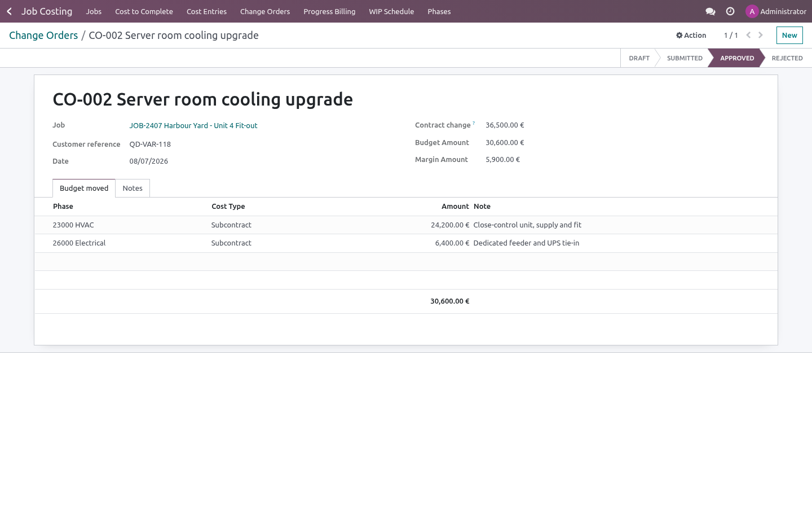Open the Progress Billing menu
This screenshot has width=812, height=508.
click(329, 11)
